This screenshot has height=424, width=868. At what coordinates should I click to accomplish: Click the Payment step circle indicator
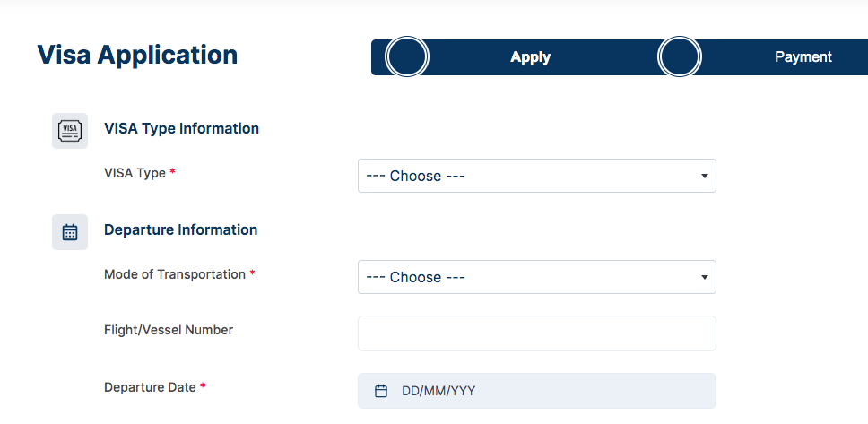tap(679, 56)
